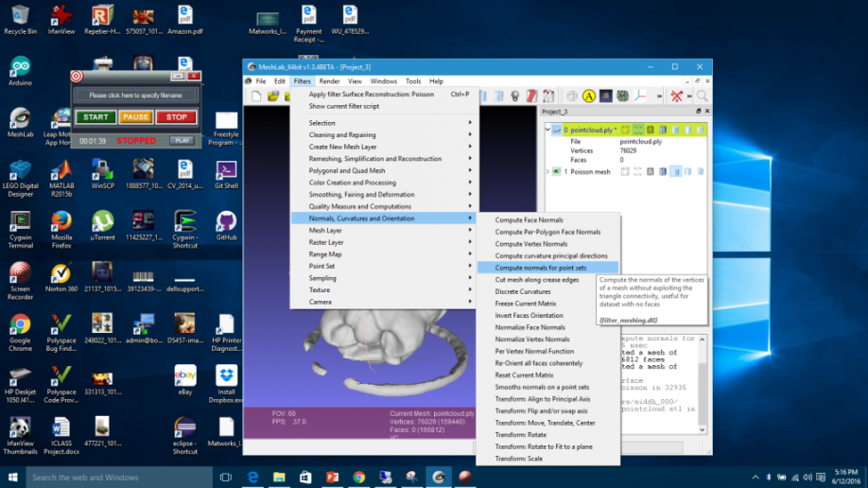Select the Cygwin Terminal desktop icon
This screenshot has width=868, height=488.
coord(21,230)
